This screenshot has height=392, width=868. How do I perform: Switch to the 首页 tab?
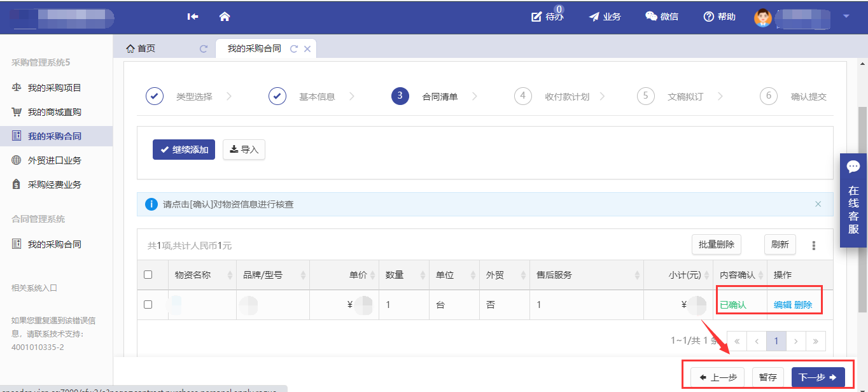(141, 49)
